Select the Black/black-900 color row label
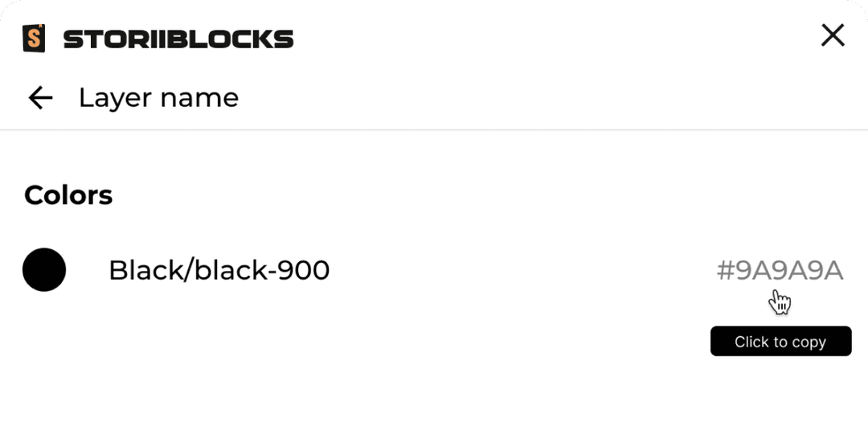868x422 pixels. click(x=219, y=270)
